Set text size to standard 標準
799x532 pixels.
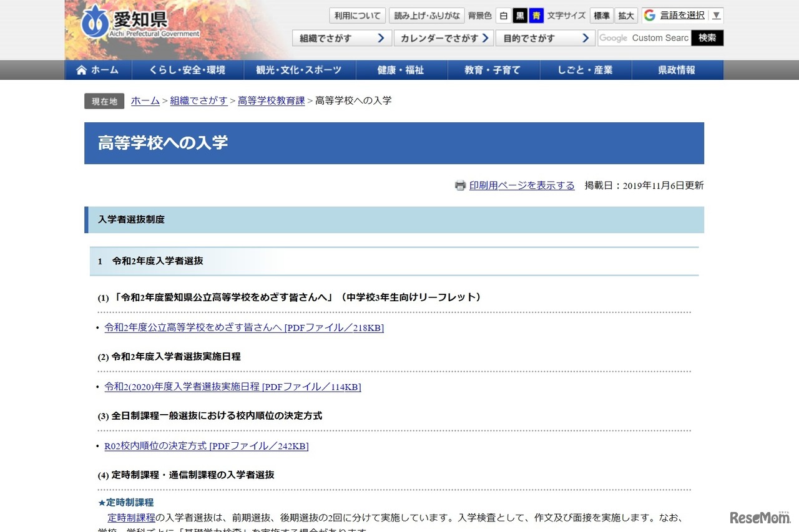(x=601, y=16)
